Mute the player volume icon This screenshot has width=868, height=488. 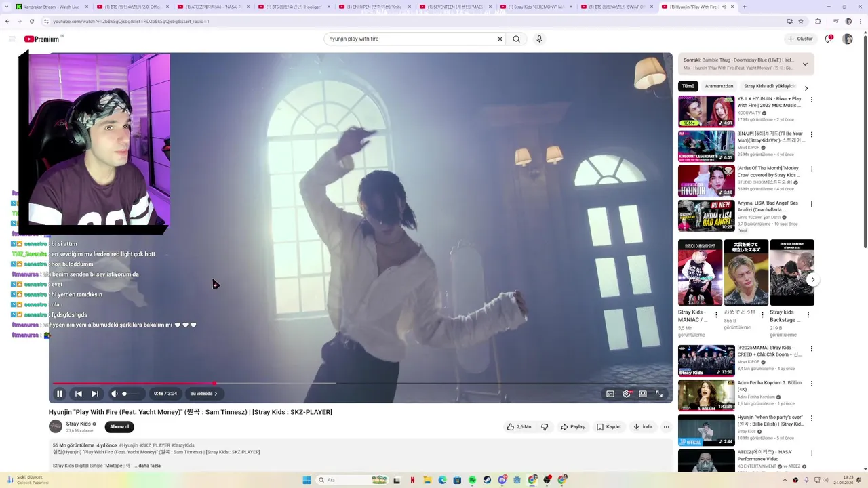(115, 394)
